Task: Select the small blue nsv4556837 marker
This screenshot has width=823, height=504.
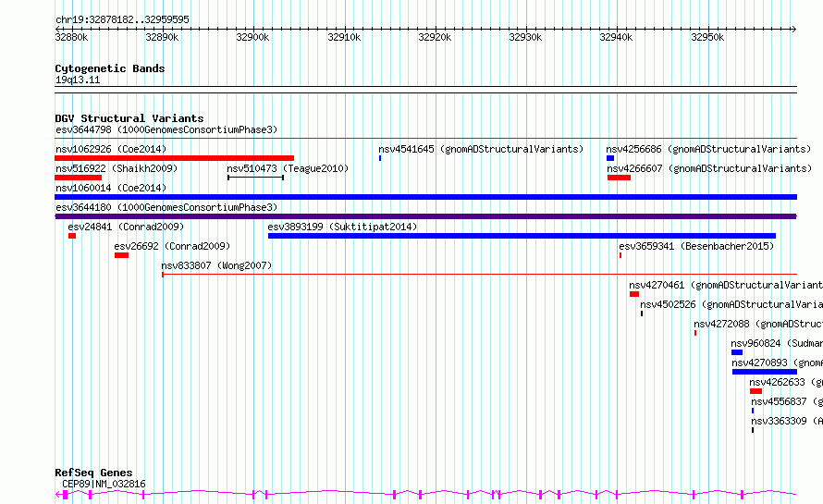Action: click(753, 411)
